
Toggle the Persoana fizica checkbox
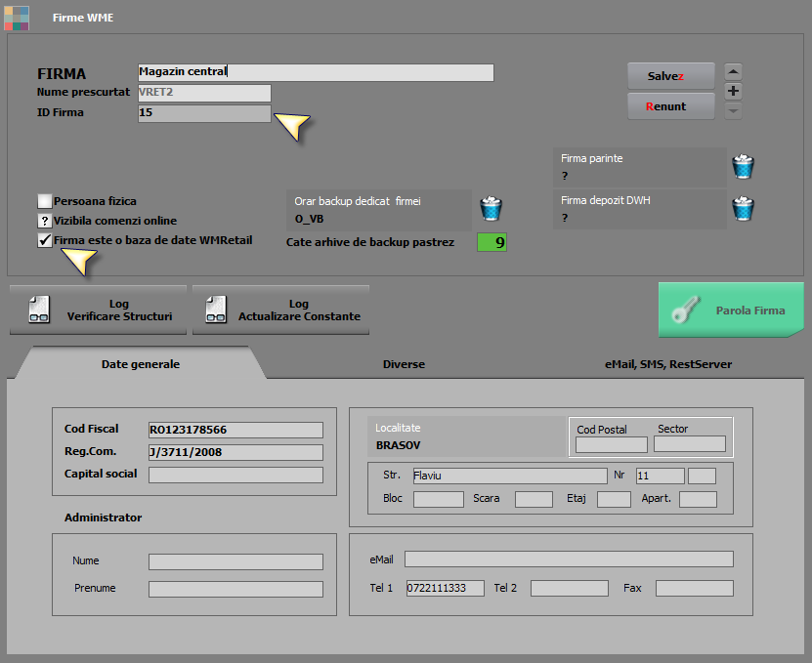[45, 201]
